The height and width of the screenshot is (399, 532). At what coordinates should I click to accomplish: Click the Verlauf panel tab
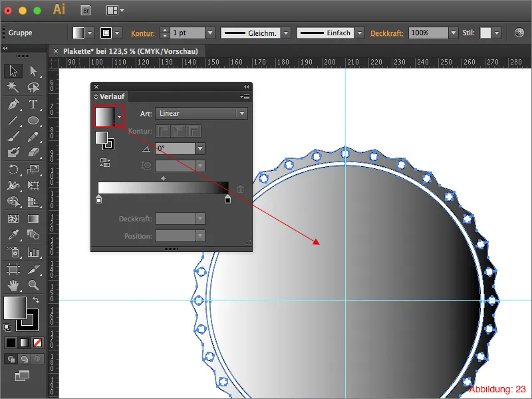[110, 96]
